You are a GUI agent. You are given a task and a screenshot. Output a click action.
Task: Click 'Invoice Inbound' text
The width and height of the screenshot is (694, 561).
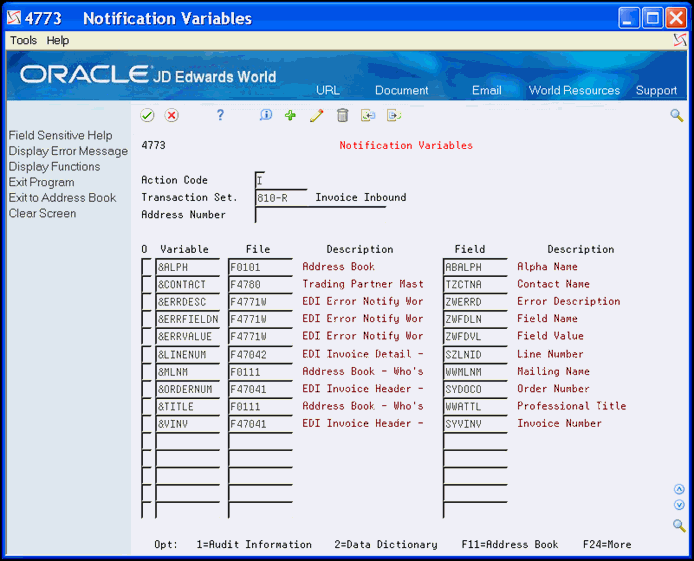pyautogui.click(x=361, y=197)
